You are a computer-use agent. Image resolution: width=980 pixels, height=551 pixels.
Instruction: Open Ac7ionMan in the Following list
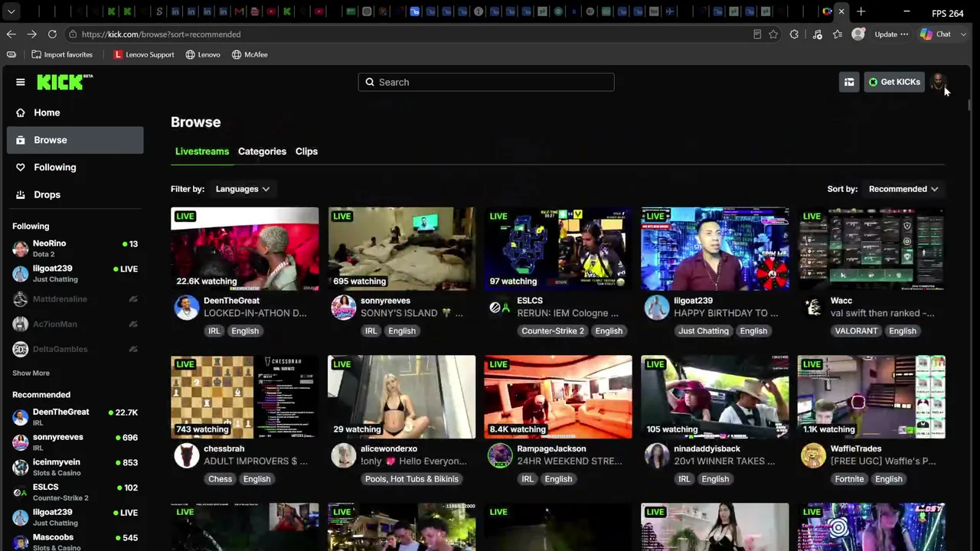[75, 324]
